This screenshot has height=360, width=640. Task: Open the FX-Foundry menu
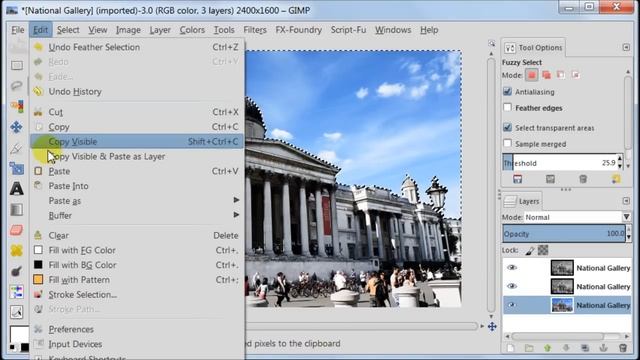pyautogui.click(x=298, y=30)
